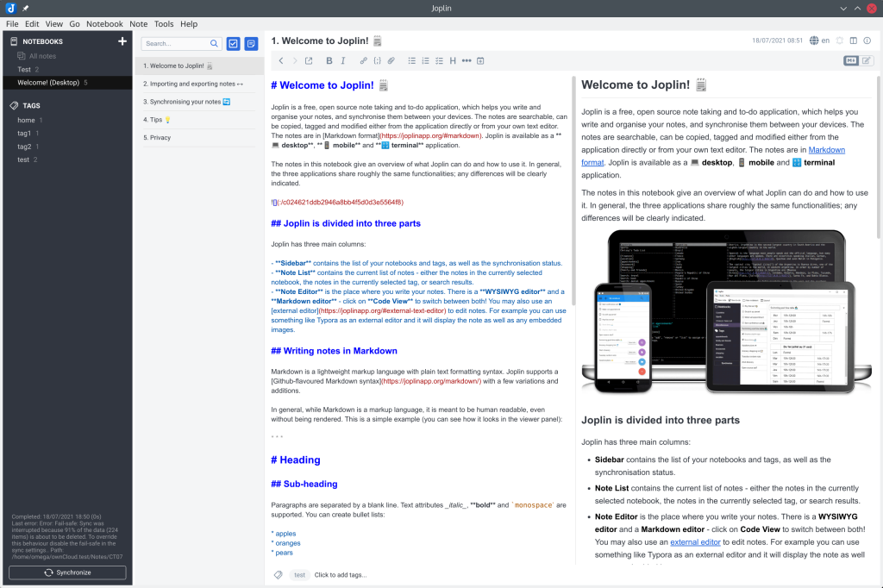The width and height of the screenshot is (883, 588).
Task: Insert a numbered list from the toolbar
Action: (425, 60)
